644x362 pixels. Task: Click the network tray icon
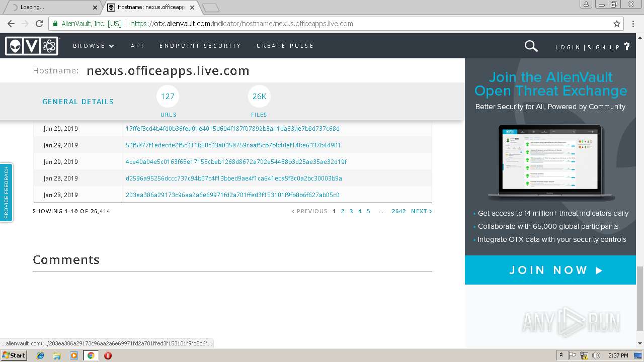584,355
